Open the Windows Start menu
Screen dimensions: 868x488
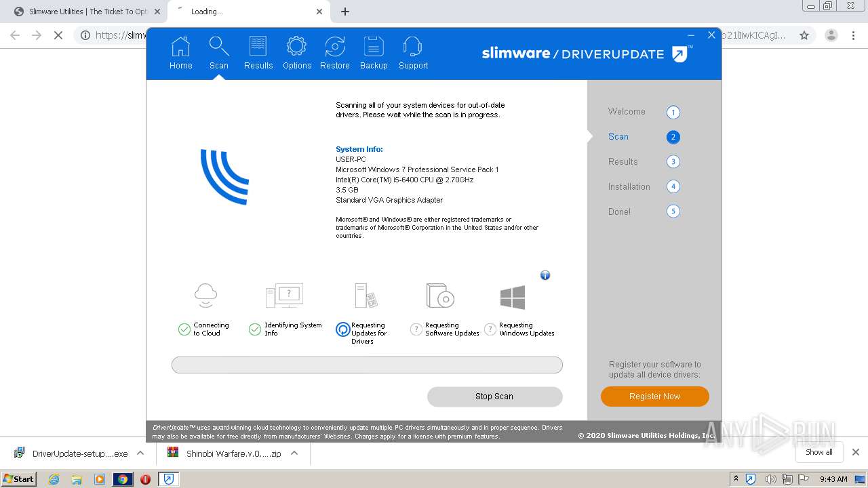[x=18, y=479]
